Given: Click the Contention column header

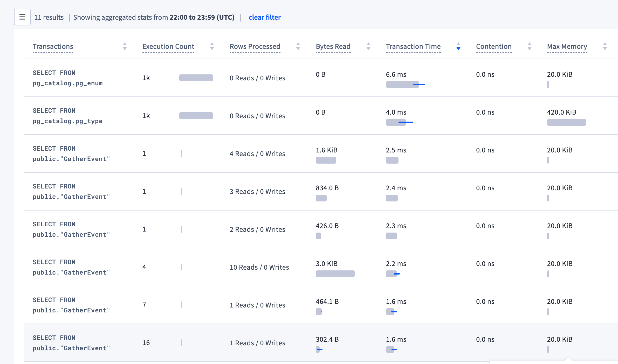Looking at the screenshot, I should coord(494,46).
